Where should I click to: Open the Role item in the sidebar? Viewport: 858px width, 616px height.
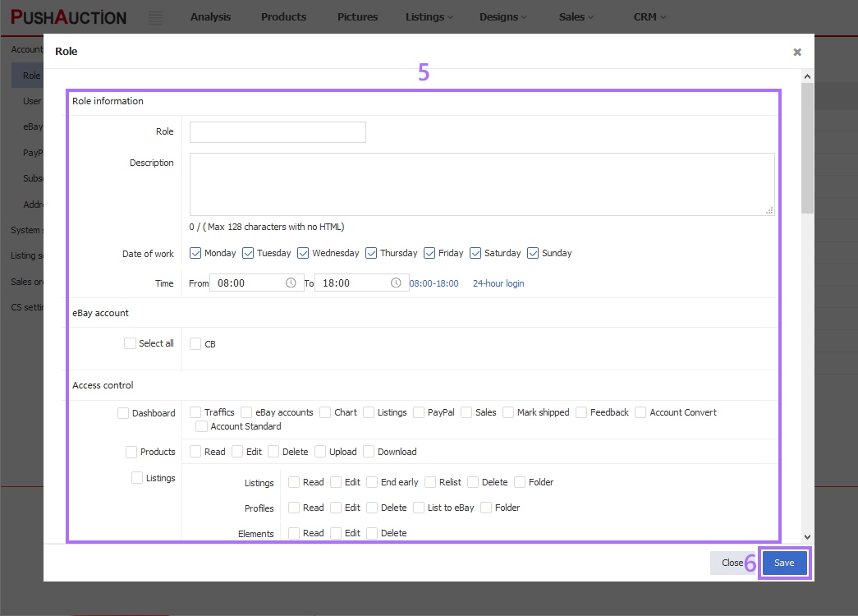[x=30, y=75]
